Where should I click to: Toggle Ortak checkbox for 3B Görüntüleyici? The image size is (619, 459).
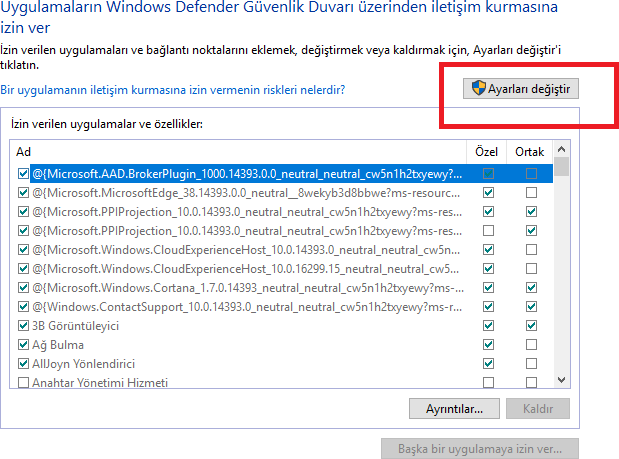pyautogui.click(x=531, y=326)
